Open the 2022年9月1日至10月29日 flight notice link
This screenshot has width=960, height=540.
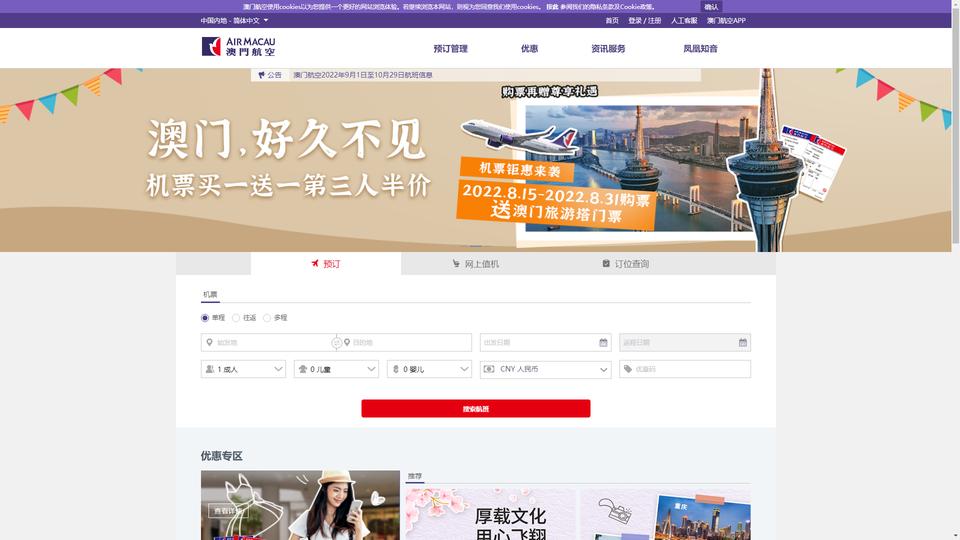(x=363, y=75)
